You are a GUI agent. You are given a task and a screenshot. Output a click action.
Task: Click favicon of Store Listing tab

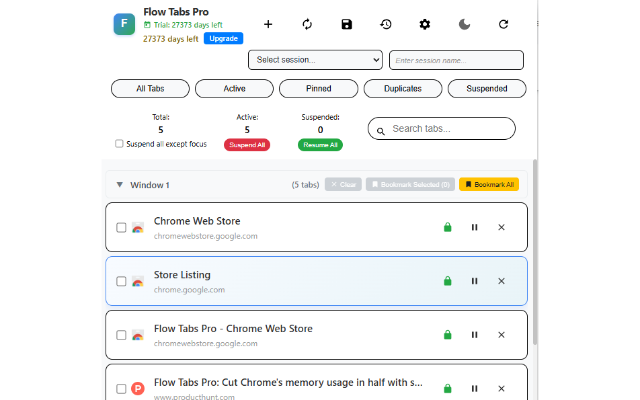pyautogui.click(x=138, y=281)
